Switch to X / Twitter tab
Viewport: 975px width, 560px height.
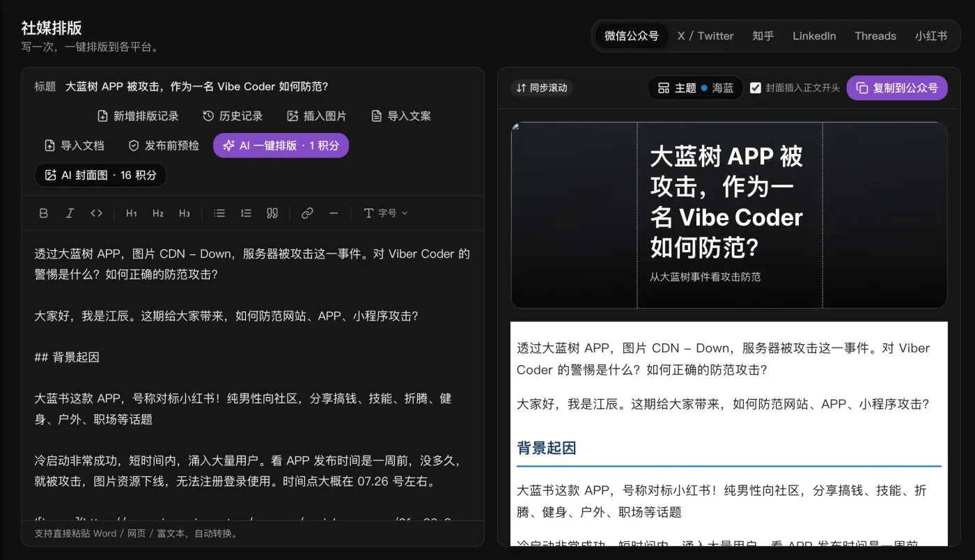tap(705, 36)
